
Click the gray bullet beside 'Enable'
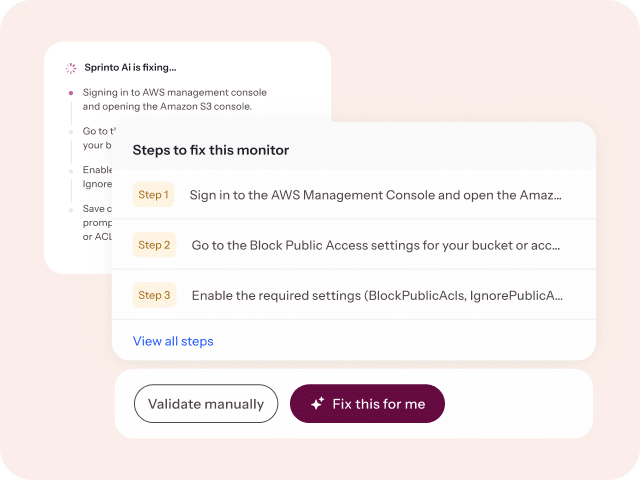coord(71,170)
